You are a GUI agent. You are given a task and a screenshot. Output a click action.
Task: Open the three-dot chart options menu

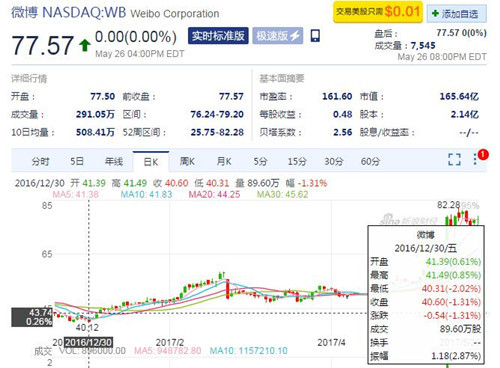coord(475,159)
